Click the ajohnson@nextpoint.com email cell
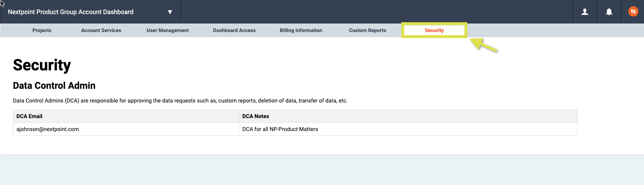Viewport: 644px width, 185px height. 126,129
